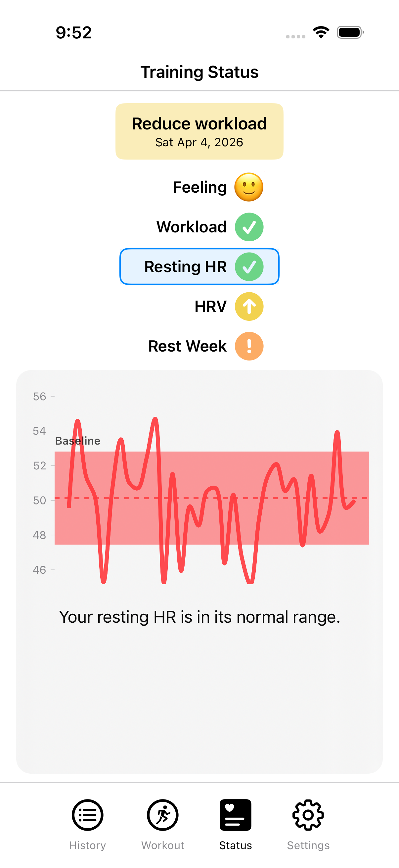Tap the battery indicator in status bar
Screen dimensions: 399x868
(350, 32)
